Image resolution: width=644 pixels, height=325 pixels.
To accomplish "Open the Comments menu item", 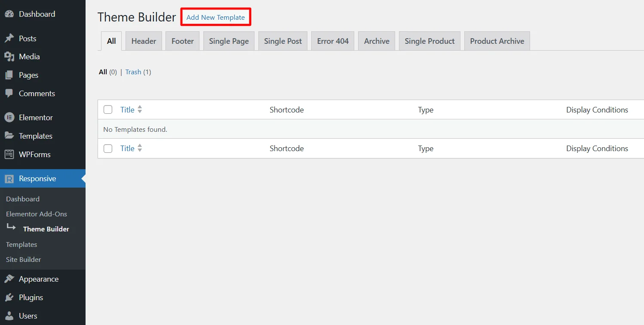I will pyautogui.click(x=37, y=94).
